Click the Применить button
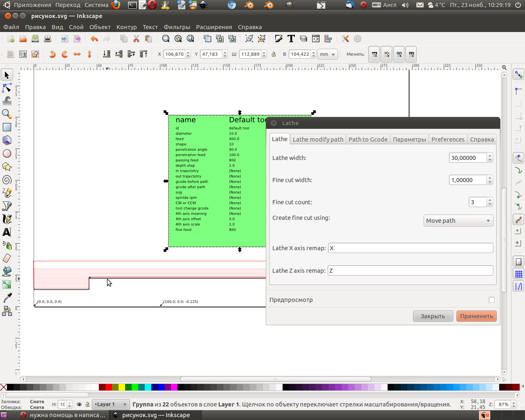The width and height of the screenshot is (525, 420). click(477, 316)
